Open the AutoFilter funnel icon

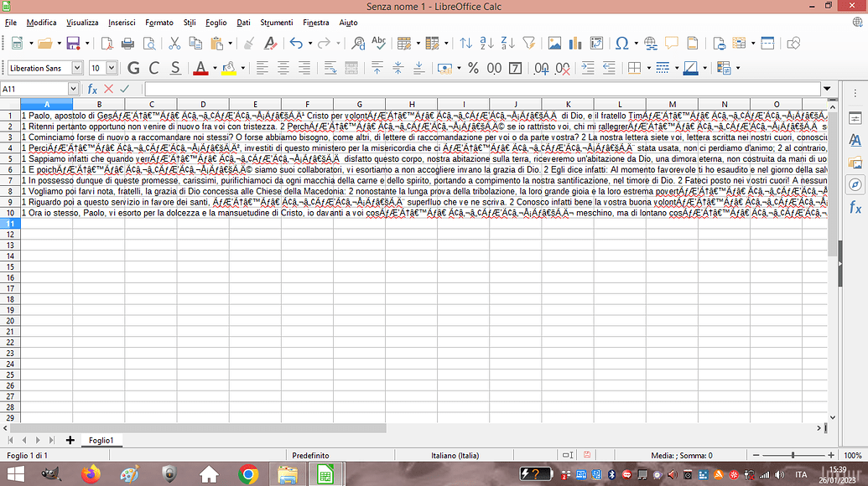pyautogui.click(x=528, y=44)
